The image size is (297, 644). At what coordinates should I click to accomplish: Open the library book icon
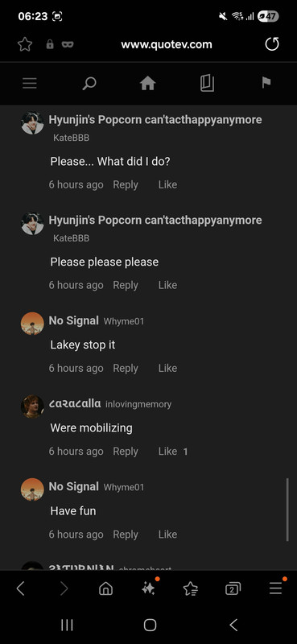click(x=207, y=84)
